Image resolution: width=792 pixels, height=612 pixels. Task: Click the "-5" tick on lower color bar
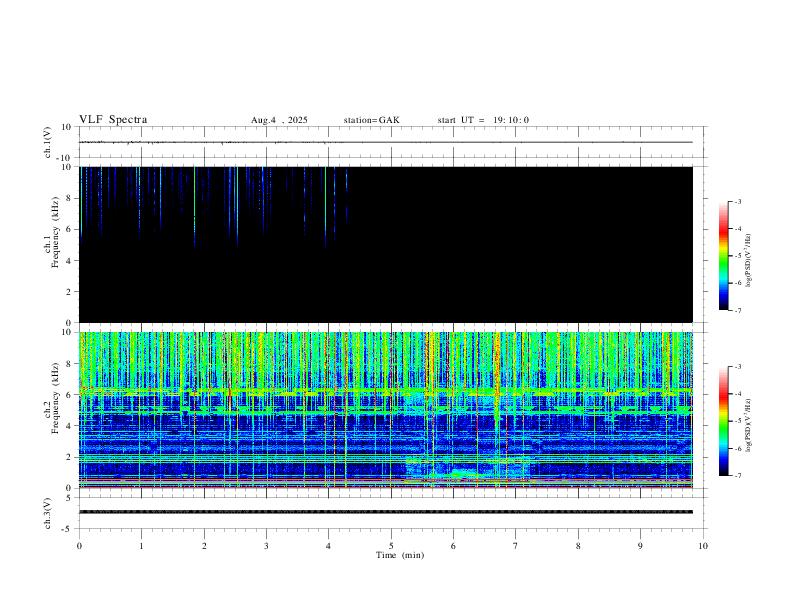click(x=738, y=421)
